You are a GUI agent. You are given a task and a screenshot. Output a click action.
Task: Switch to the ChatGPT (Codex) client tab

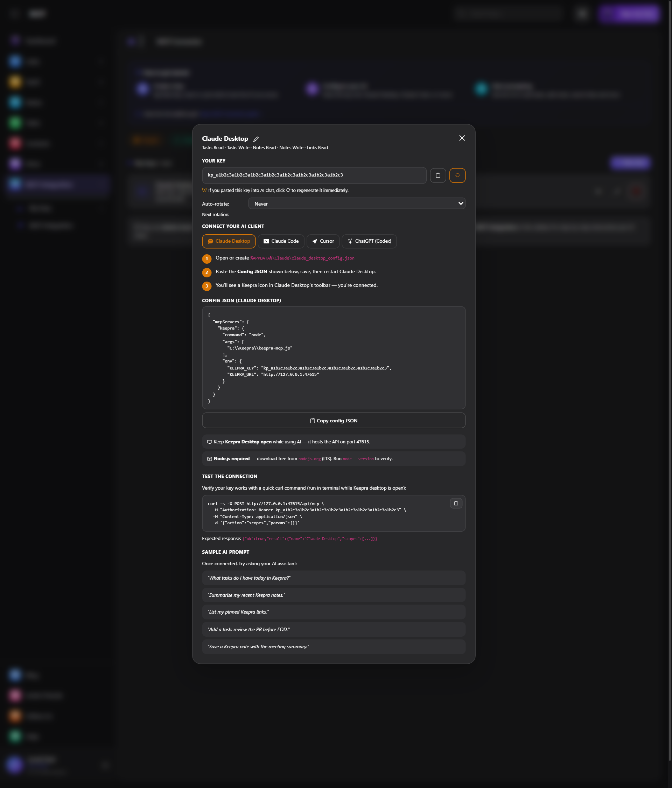click(369, 241)
